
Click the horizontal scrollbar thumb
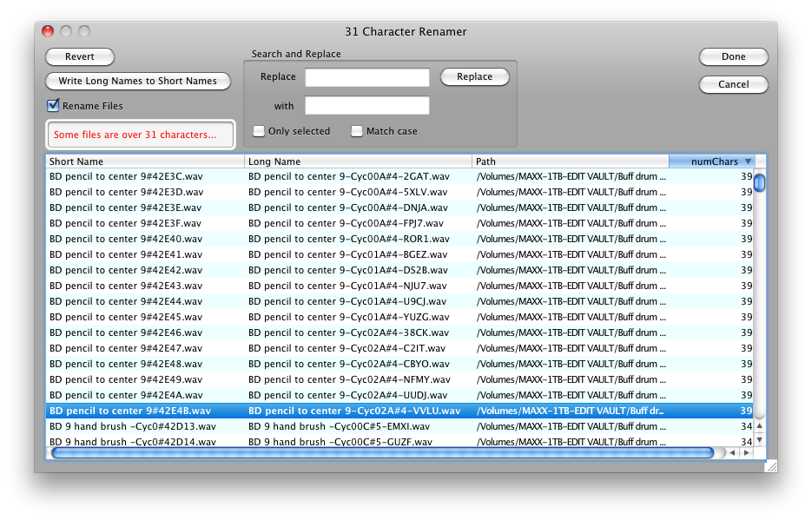click(382, 452)
